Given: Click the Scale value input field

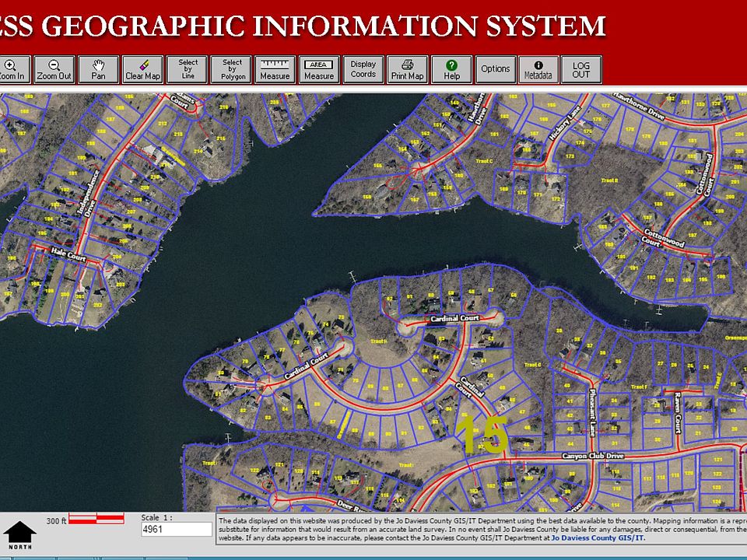Looking at the screenshot, I should coord(177,529).
